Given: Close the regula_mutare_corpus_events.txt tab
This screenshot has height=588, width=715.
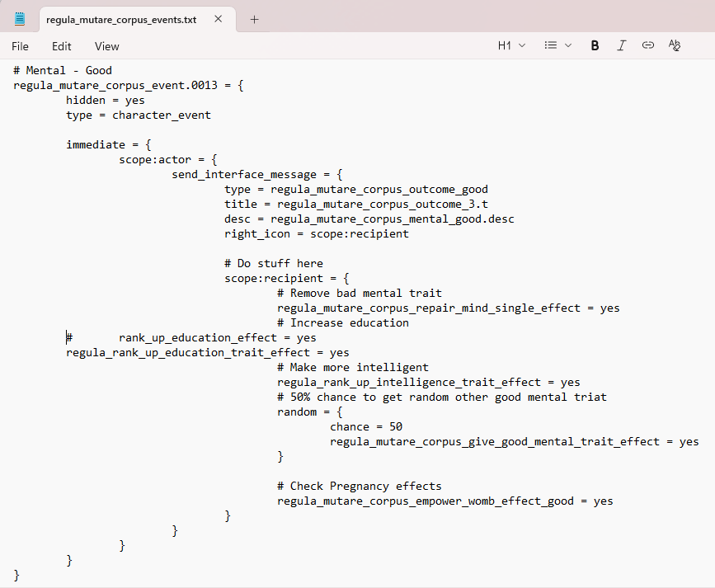Looking at the screenshot, I should click(x=219, y=19).
